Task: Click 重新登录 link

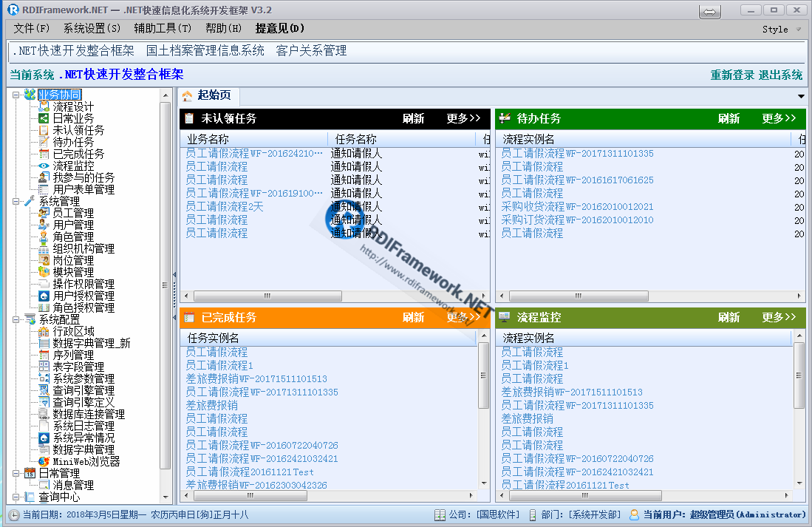Action: 732,75
